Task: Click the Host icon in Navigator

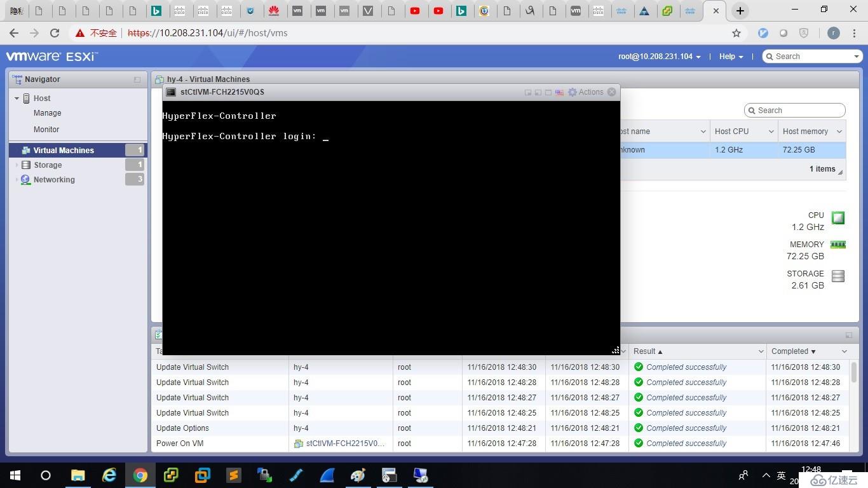Action: (27, 98)
